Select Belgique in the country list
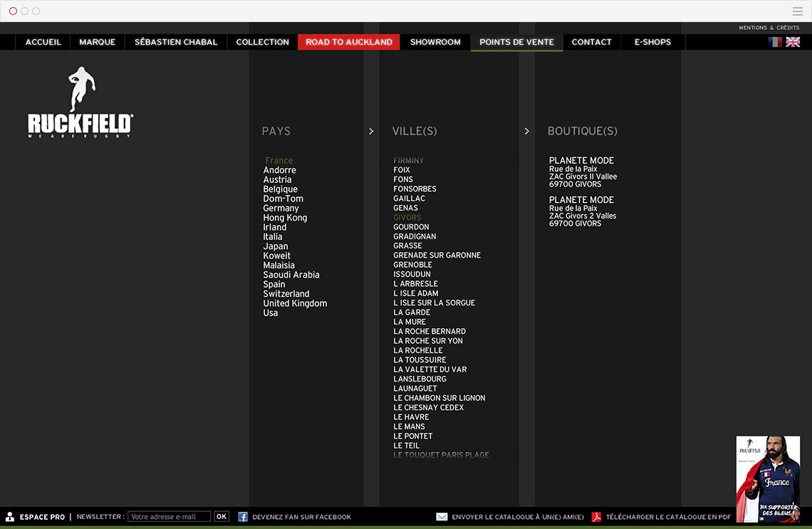The width and height of the screenshot is (812, 529). (x=280, y=189)
